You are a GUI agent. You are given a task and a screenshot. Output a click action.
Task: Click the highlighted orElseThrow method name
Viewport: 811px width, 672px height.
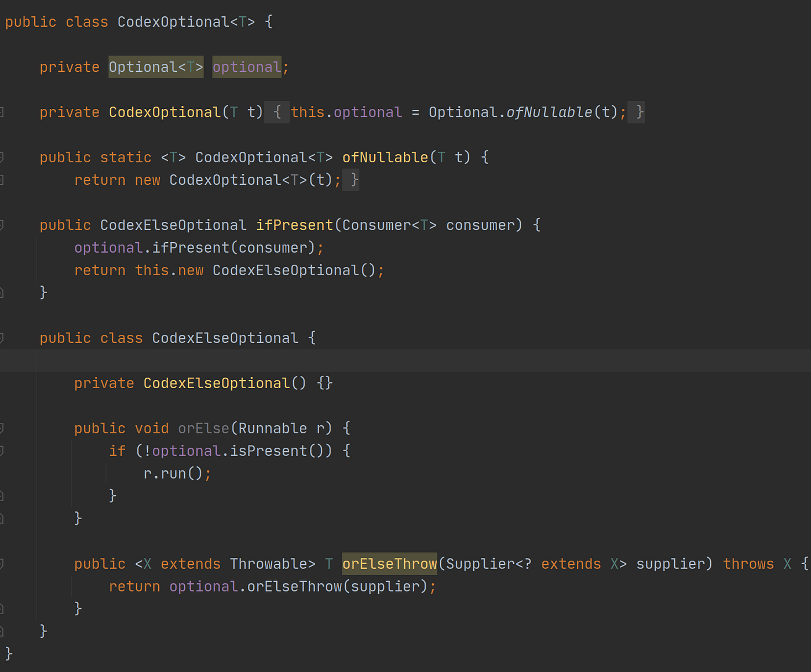389,563
